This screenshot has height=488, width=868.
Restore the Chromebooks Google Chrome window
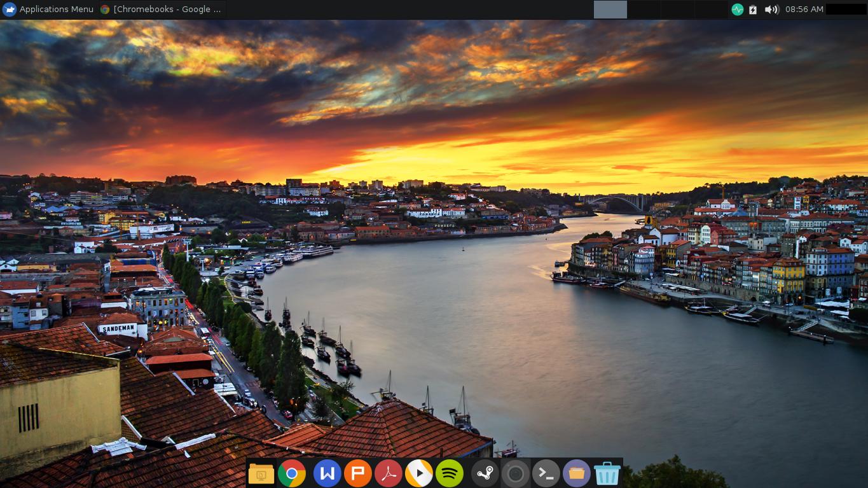coord(162,9)
